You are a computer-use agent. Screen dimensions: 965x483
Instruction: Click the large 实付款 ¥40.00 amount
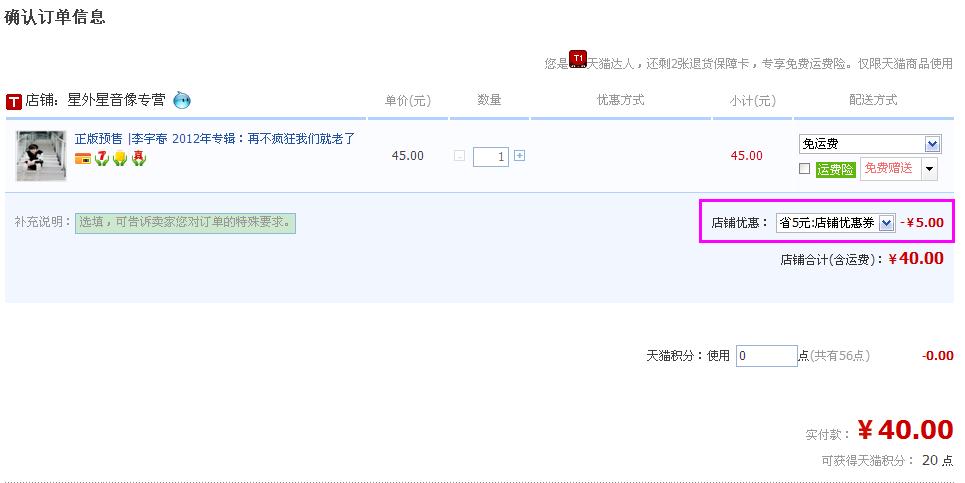pyautogui.click(x=905, y=429)
